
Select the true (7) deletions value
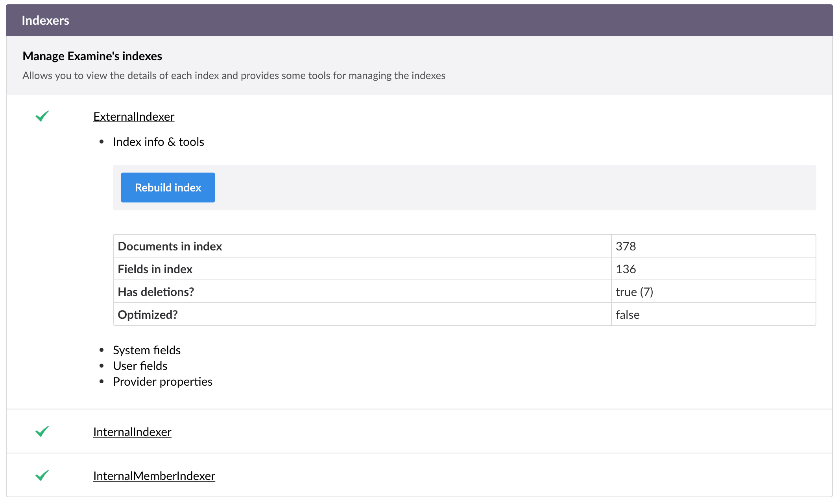pyautogui.click(x=634, y=292)
